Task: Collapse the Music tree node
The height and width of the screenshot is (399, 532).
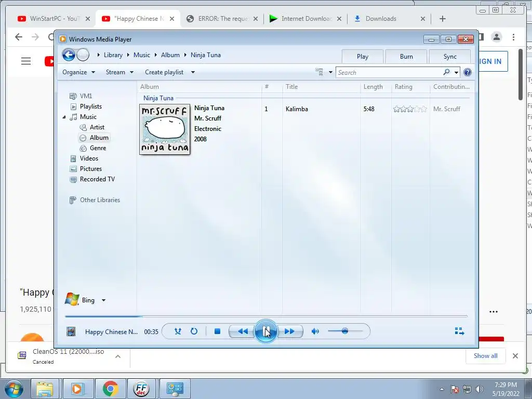Action: (64, 117)
